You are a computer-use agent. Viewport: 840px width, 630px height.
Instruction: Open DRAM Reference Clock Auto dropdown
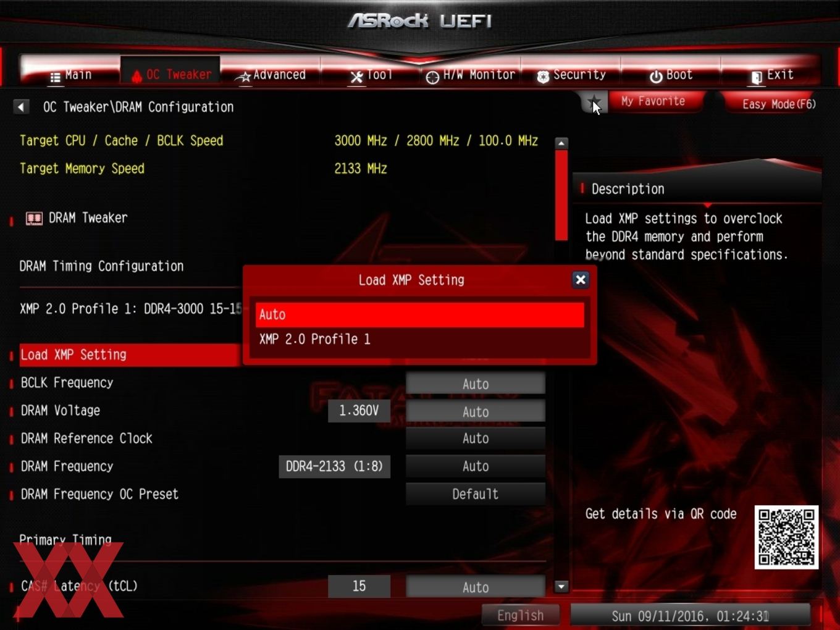pyautogui.click(x=476, y=439)
